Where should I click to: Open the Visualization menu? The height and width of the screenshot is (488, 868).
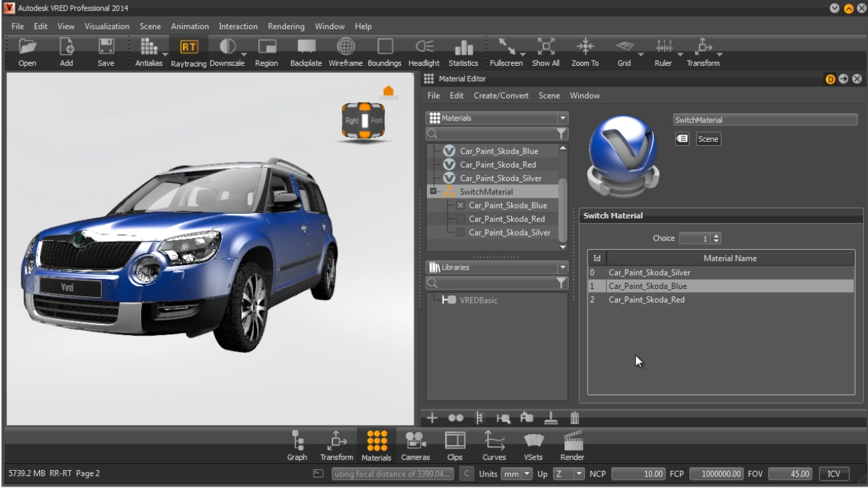(x=107, y=27)
